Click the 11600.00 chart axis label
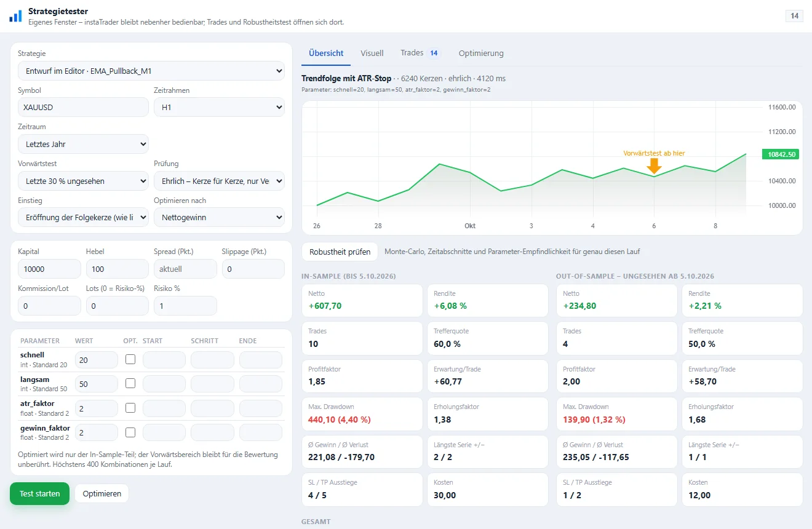 coord(782,107)
